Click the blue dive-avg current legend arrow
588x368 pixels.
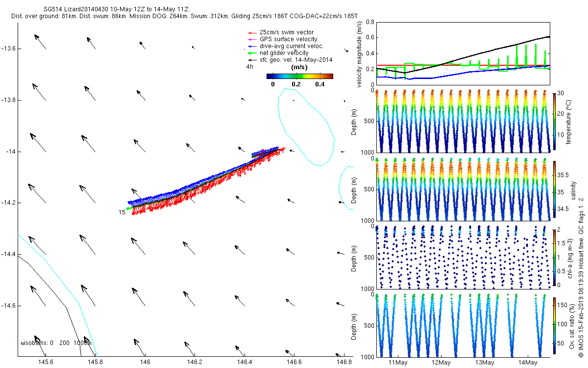253,46
